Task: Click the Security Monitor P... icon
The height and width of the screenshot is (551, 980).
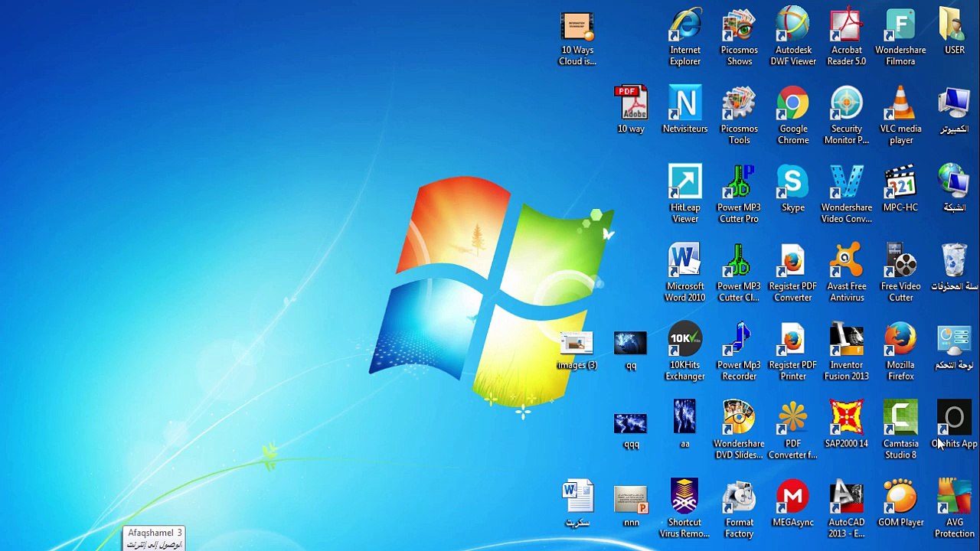Action: pos(847,116)
